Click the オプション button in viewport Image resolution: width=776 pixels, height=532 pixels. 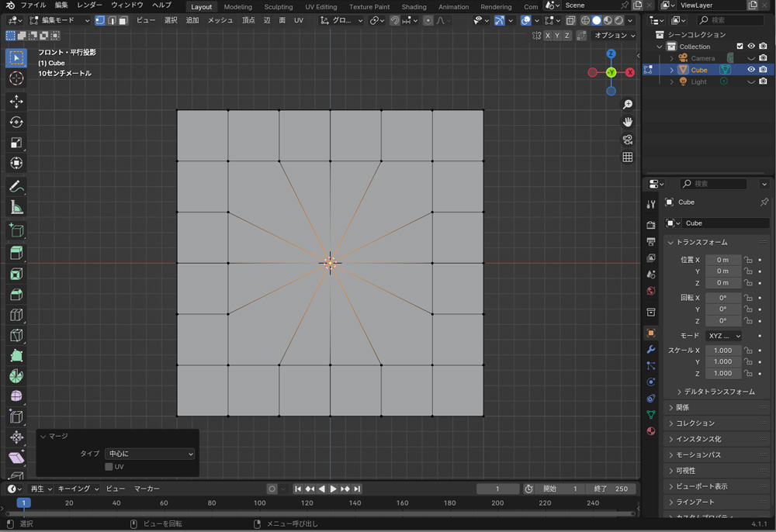tap(614, 36)
